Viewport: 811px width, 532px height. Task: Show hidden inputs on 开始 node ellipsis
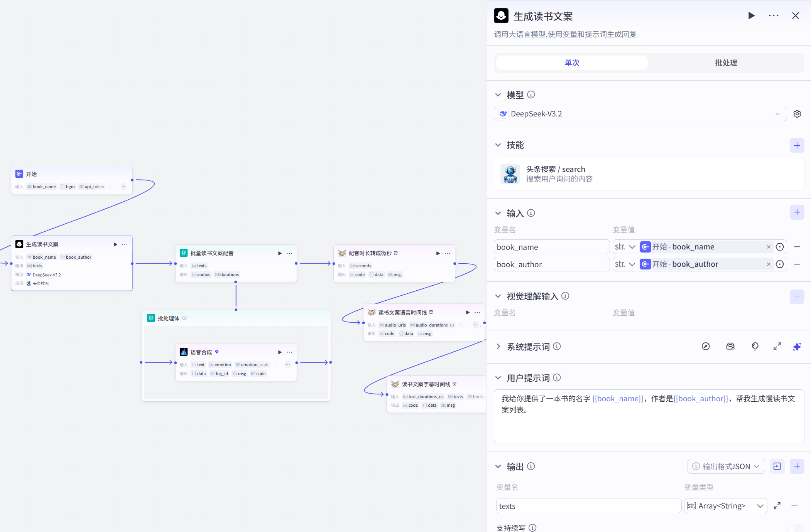[x=123, y=187]
